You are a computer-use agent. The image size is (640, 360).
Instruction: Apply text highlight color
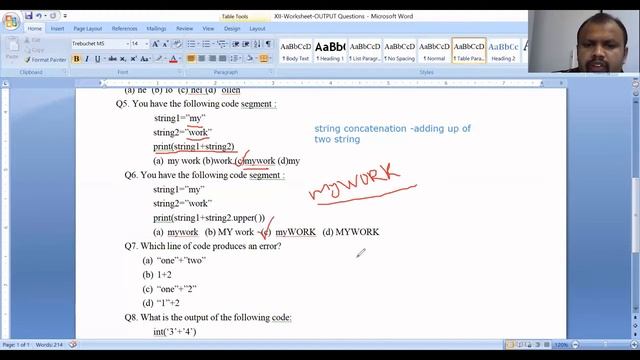point(159,59)
